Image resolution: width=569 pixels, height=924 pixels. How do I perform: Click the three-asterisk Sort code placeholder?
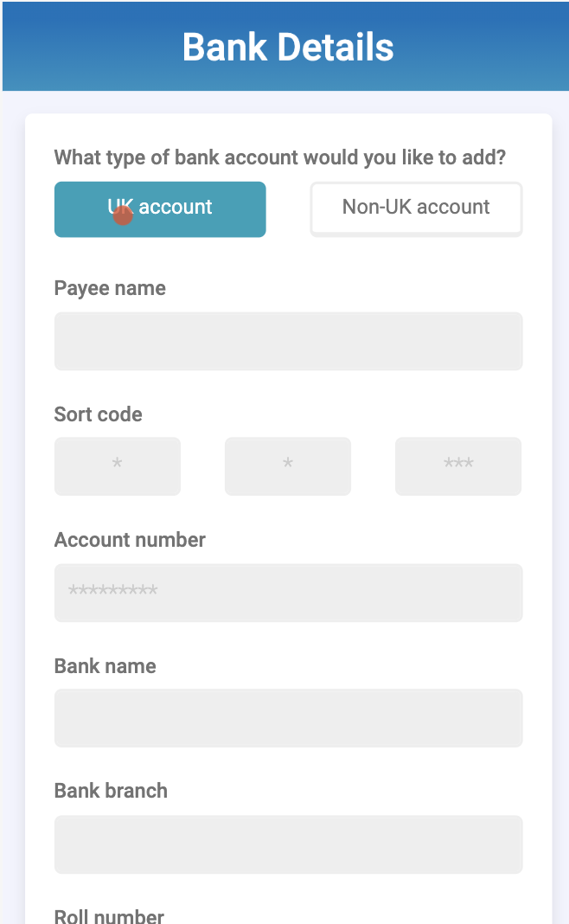pos(458,465)
